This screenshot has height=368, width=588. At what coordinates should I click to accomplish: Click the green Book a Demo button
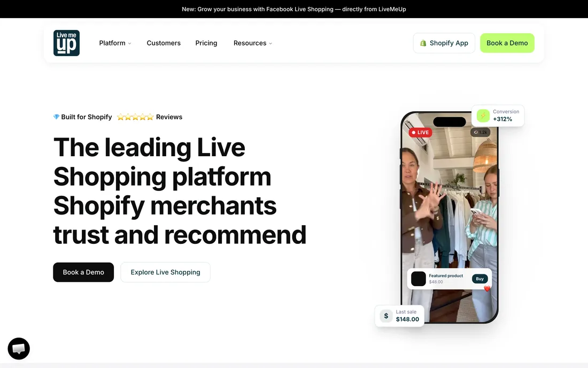point(507,43)
